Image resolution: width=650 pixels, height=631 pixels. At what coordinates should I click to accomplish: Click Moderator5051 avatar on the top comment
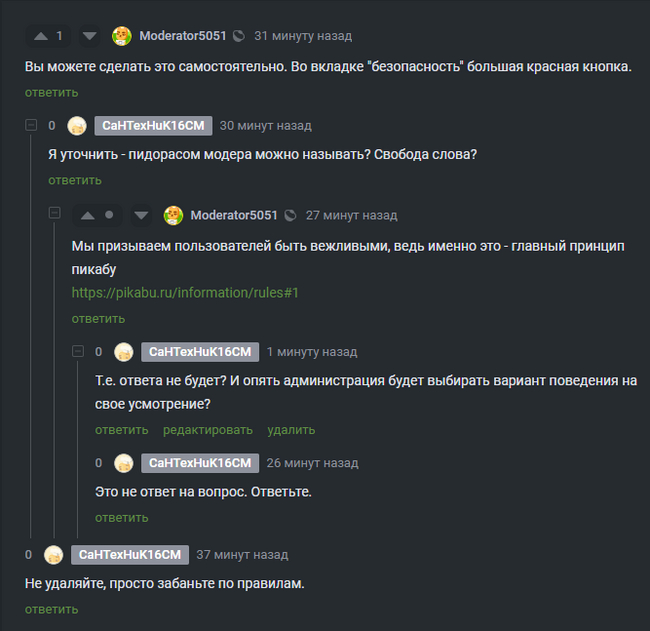pos(122,36)
